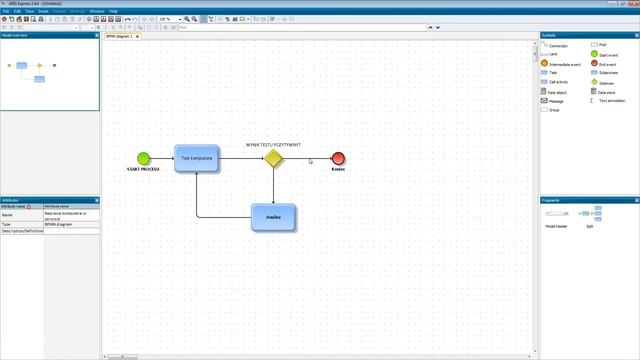This screenshot has width=640, height=360.
Task: Click the Zoom in magnifier icon
Action: pyautogui.click(x=187, y=19)
